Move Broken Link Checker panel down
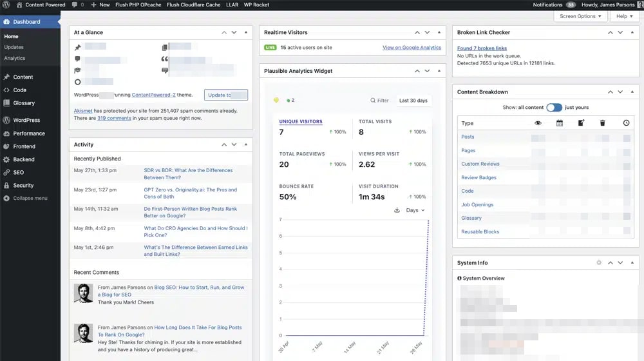 coord(621,32)
